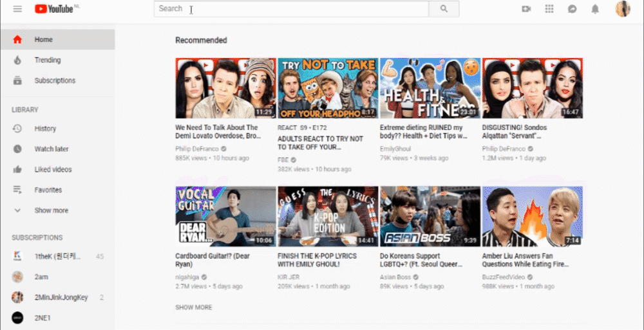Click the search magnifier button
The image size is (644, 330).
coord(444,8)
